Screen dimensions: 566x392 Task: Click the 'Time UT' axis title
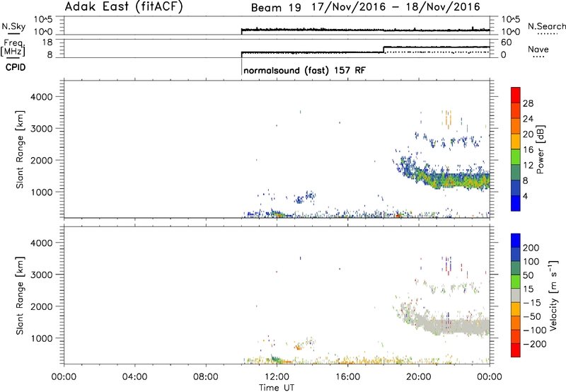tap(277, 388)
